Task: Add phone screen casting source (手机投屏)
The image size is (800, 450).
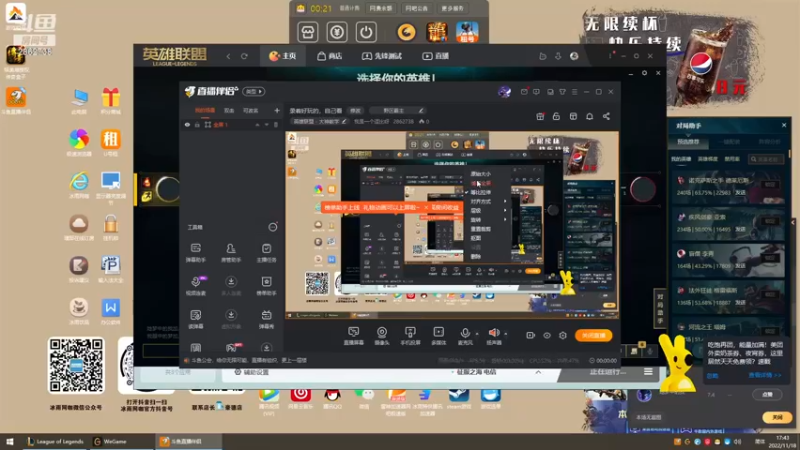Action: [410, 336]
